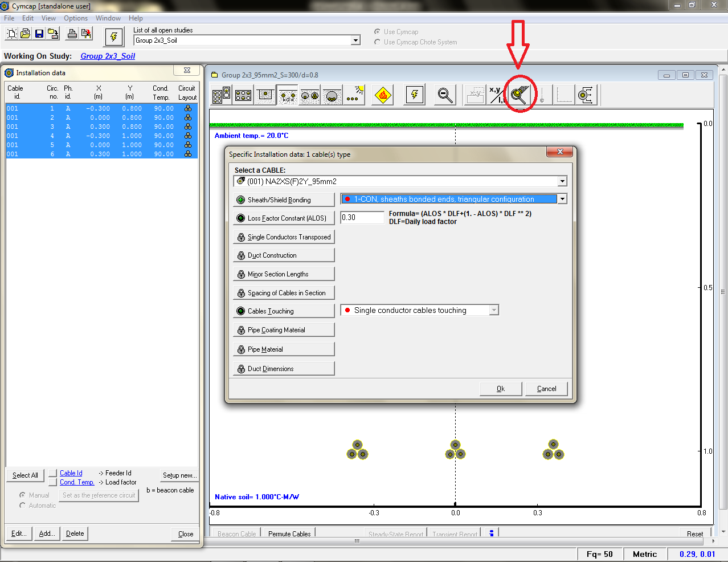Click the print report with red arrow icon
The width and height of the screenshot is (728, 562).
[x=86, y=34]
